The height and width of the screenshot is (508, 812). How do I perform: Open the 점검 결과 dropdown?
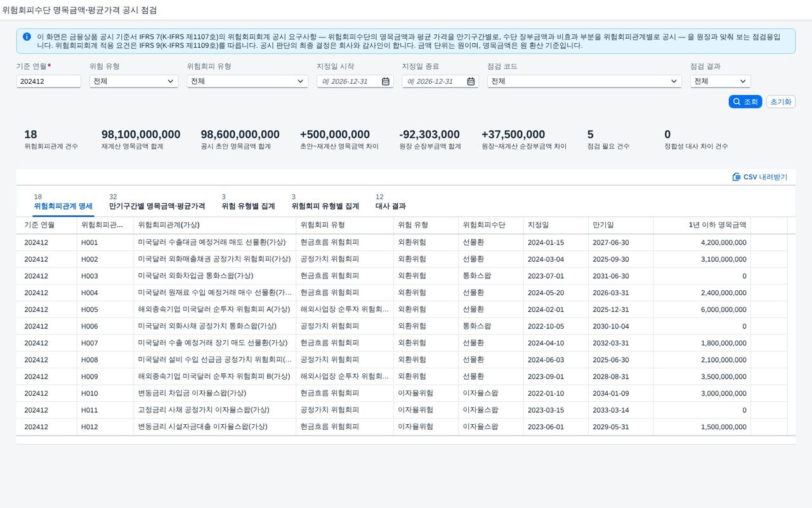click(x=721, y=81)
